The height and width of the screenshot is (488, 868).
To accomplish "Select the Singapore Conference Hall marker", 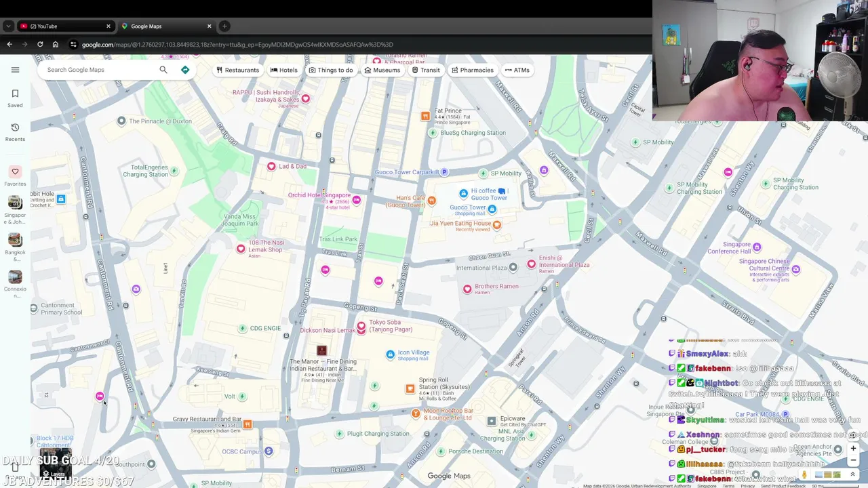I will click(757, 247).
